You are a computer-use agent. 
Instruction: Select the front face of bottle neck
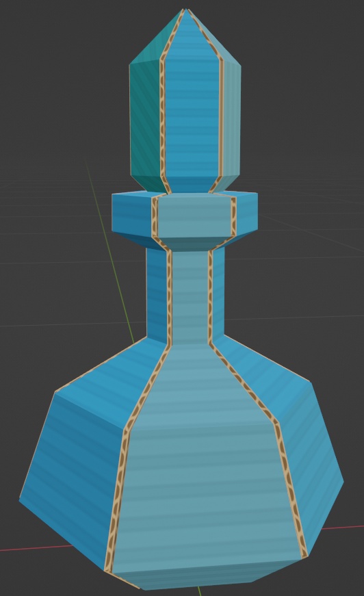pyautogui.click(x=189, y=296)
